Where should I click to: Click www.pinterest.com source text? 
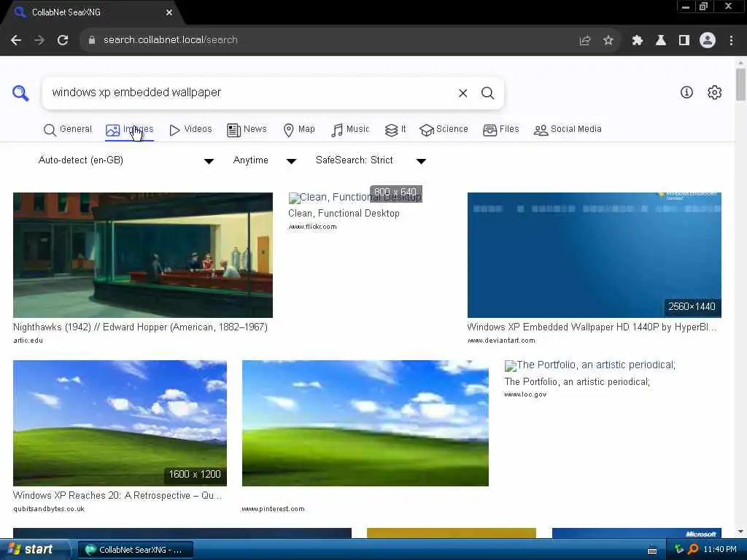click(273, 509)
